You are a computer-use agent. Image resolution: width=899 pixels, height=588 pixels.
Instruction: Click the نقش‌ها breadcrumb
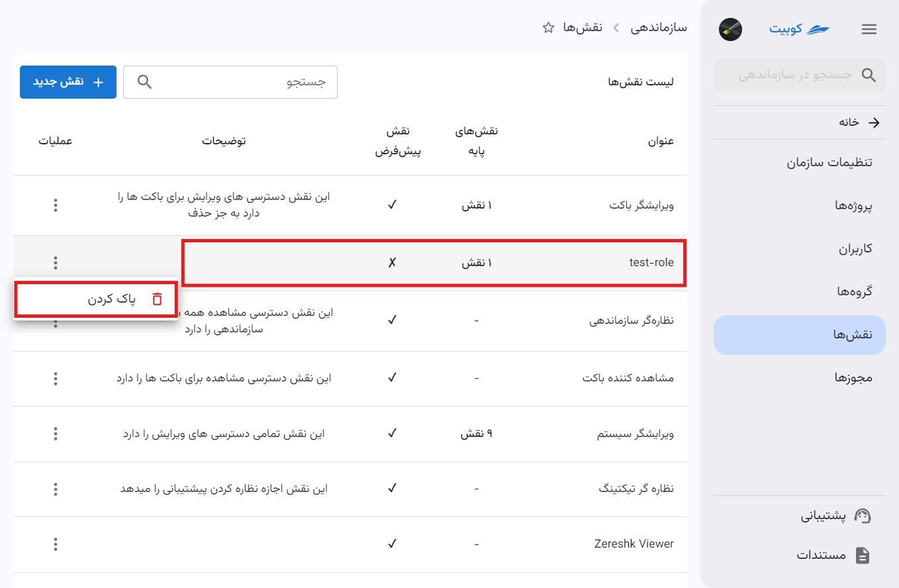[582, 28]
